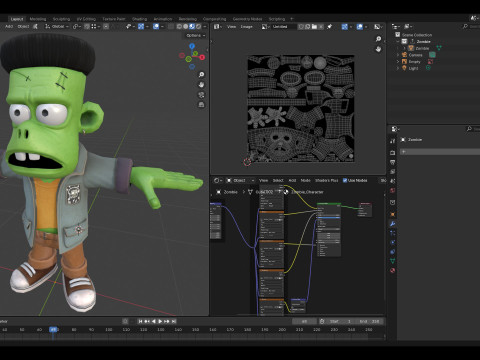Viewport: 480px width, 360px height.
Task: Collapse the Zombie collection in outliner
Action: point(398,41)
